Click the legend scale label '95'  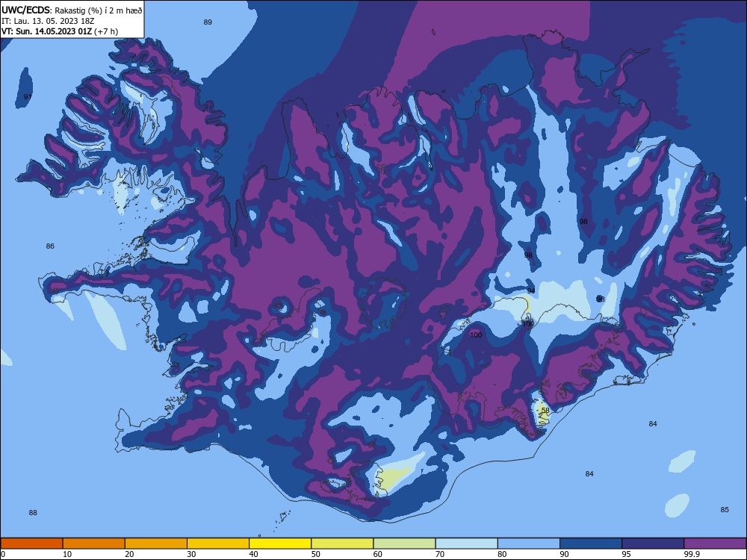tap(627, 554)
